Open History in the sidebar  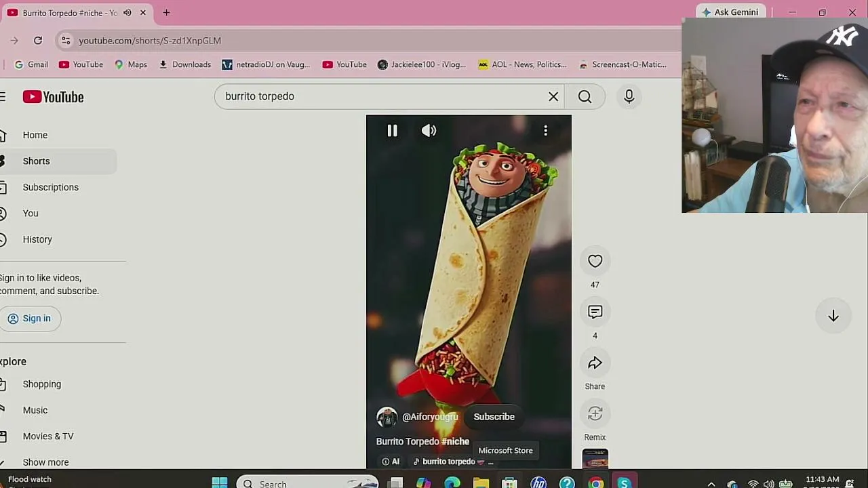click(x=37, y=239)
